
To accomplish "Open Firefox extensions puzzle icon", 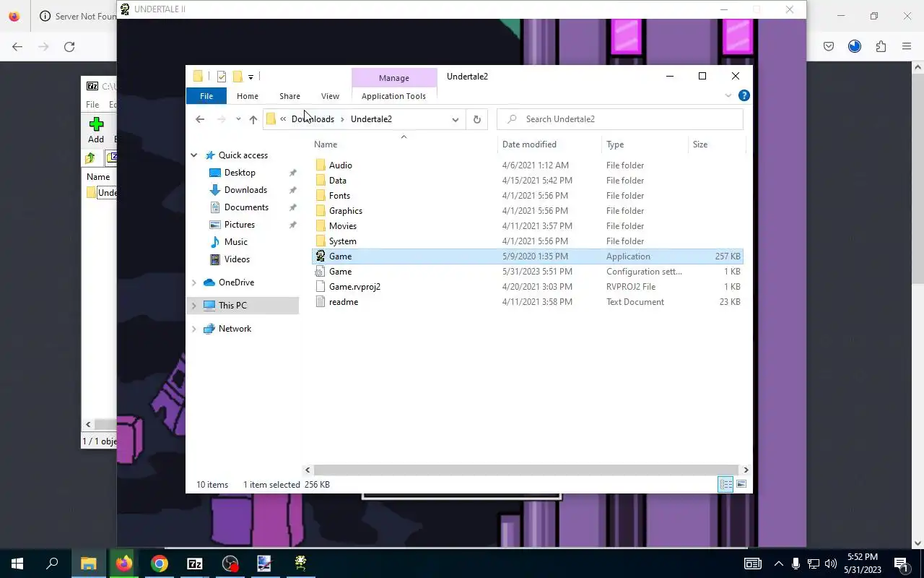I will [x=881, y=46].
